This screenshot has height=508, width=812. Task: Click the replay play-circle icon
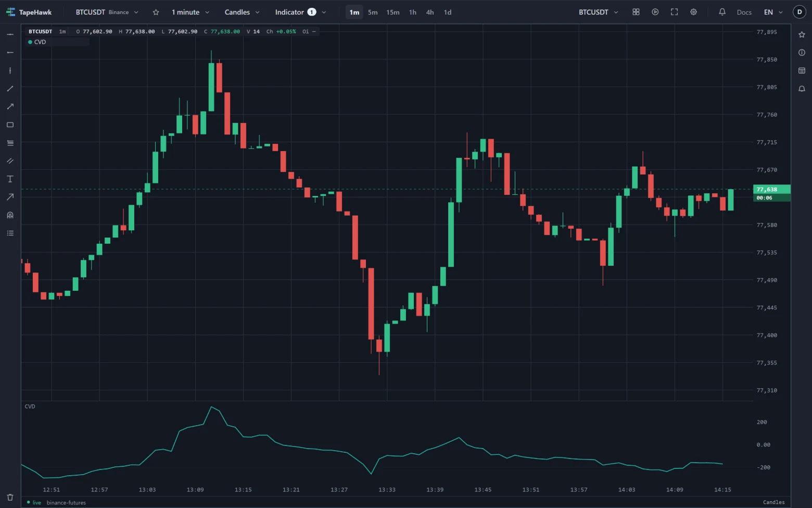tap(655, 12)
